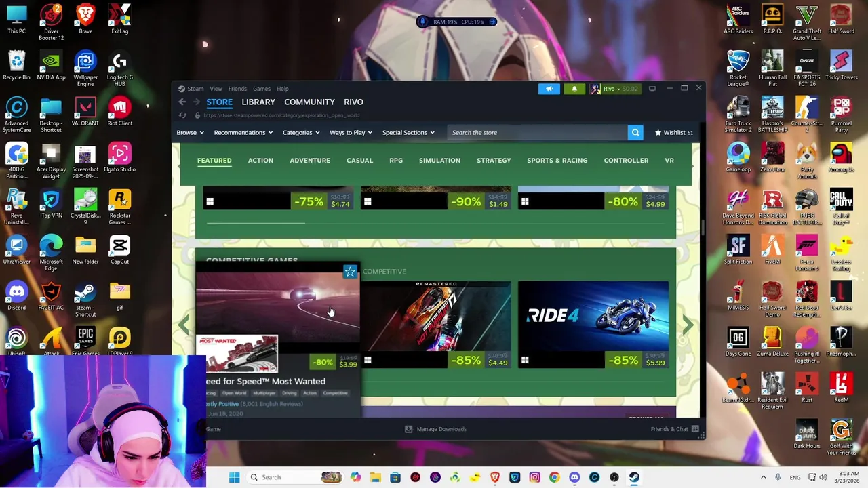Open the Steam announcements megaphone icon

pos(549,89)
